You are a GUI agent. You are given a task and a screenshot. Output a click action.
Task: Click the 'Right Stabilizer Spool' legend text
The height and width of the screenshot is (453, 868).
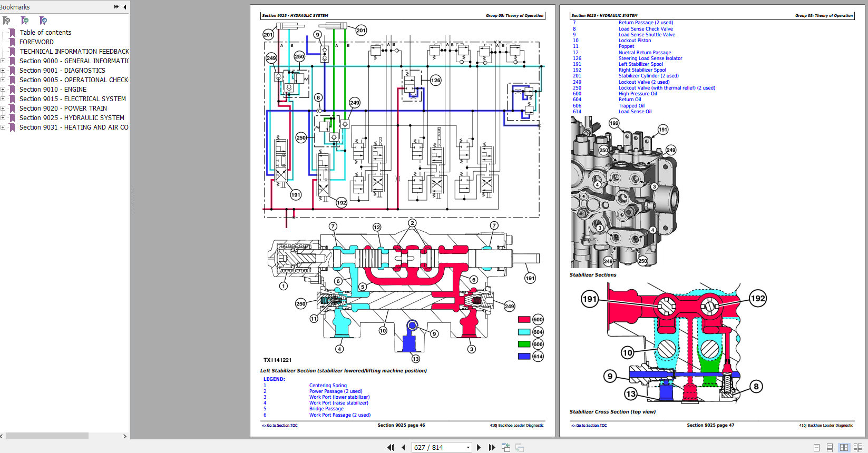coord(642,70)
